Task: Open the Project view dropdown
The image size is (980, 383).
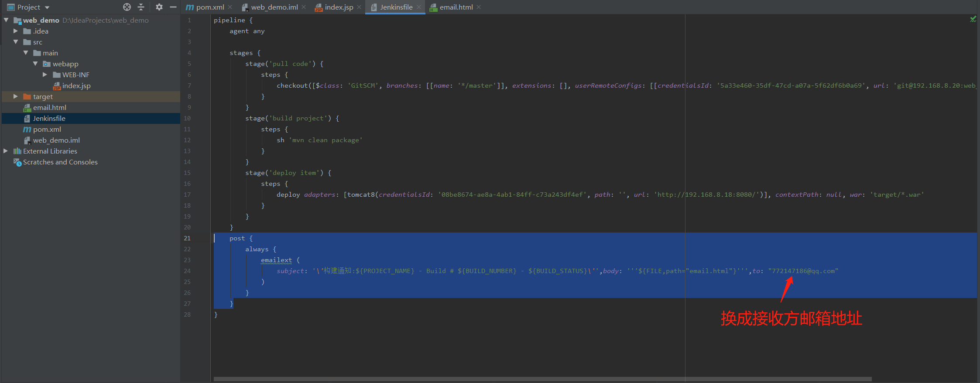Action: pyautogui.click(x=47, y=7)
